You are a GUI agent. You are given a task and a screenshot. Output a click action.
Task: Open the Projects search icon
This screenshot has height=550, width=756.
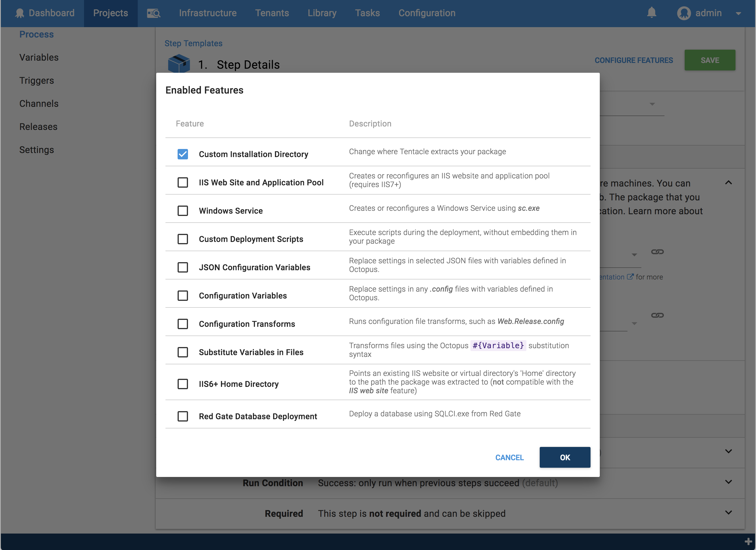(153, 13)
